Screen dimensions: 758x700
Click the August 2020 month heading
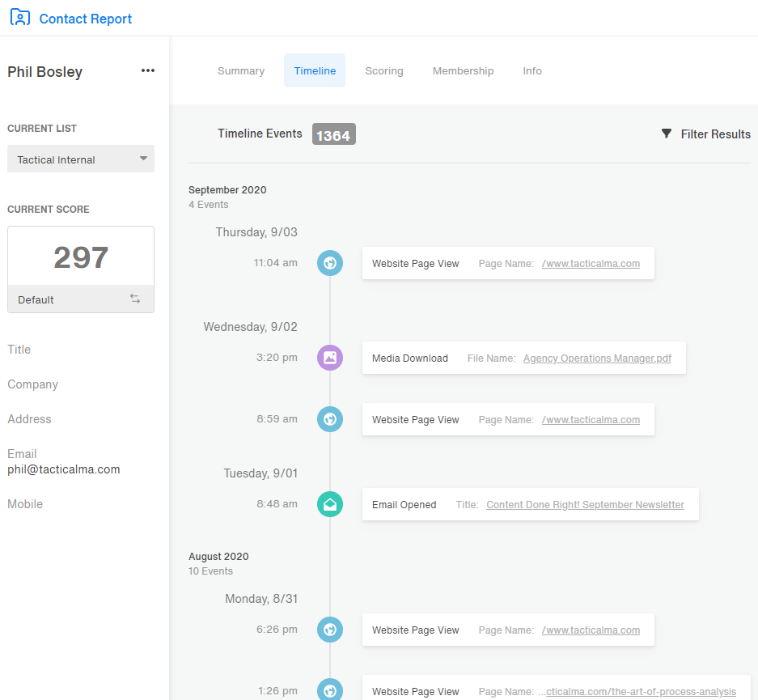218,557
